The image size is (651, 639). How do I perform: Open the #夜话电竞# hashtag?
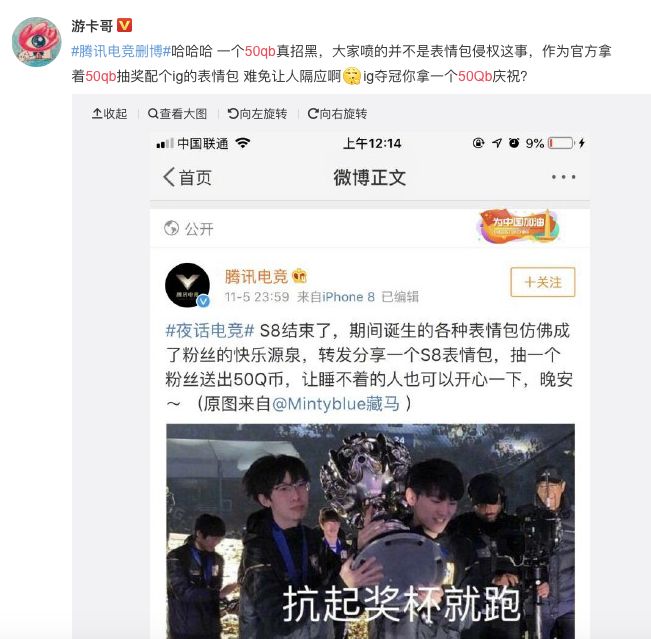210,331
